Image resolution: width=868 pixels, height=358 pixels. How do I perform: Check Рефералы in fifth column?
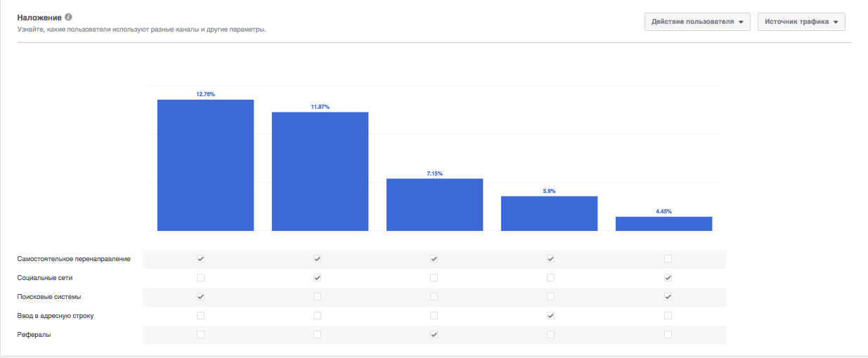coord(668,335)
